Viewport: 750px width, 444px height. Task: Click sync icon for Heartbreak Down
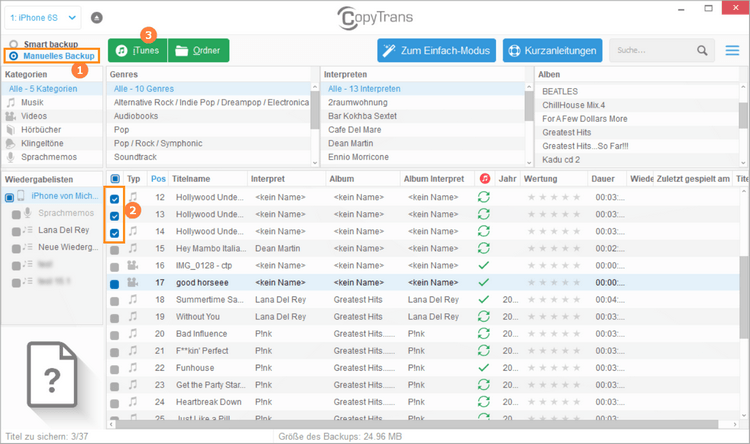(484, 402)
